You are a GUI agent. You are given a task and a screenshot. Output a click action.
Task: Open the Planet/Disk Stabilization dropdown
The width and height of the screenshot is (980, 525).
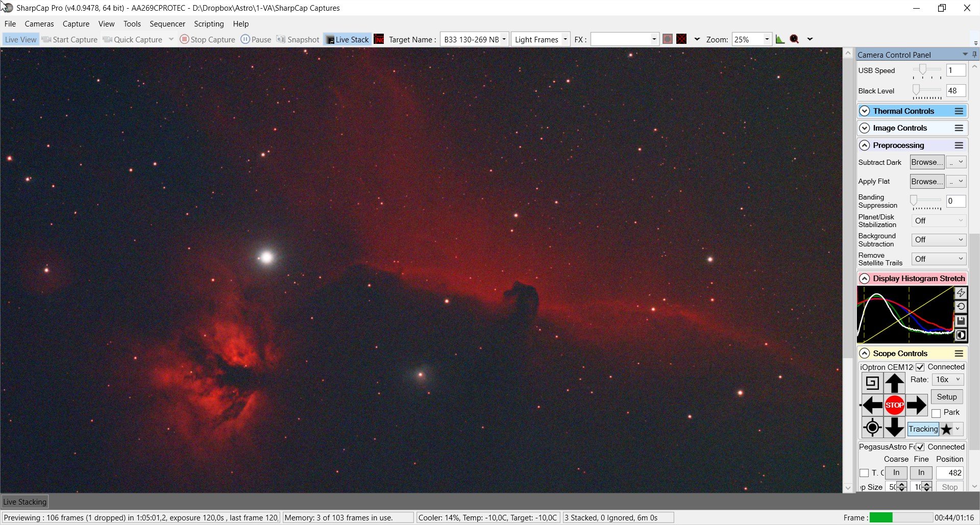click(x=939, y=220)
